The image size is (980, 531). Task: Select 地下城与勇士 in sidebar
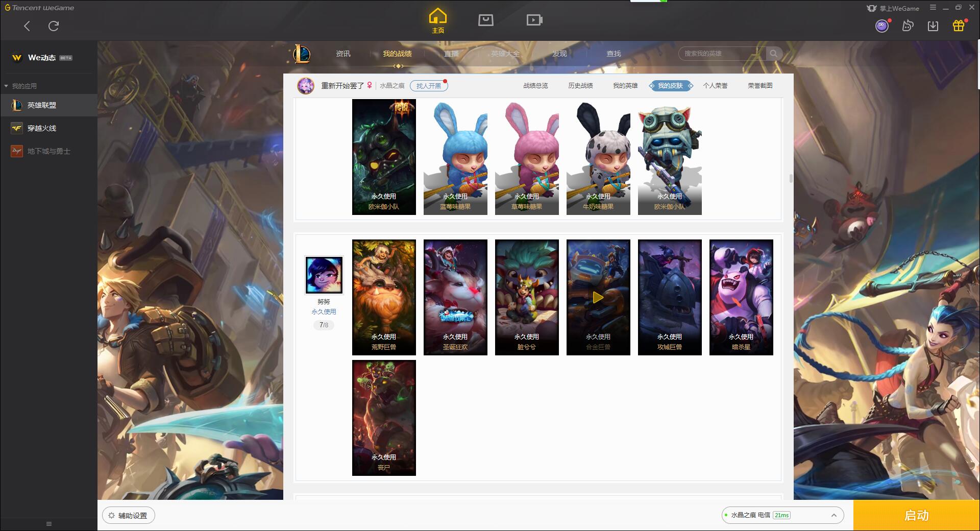pos(48,151)
